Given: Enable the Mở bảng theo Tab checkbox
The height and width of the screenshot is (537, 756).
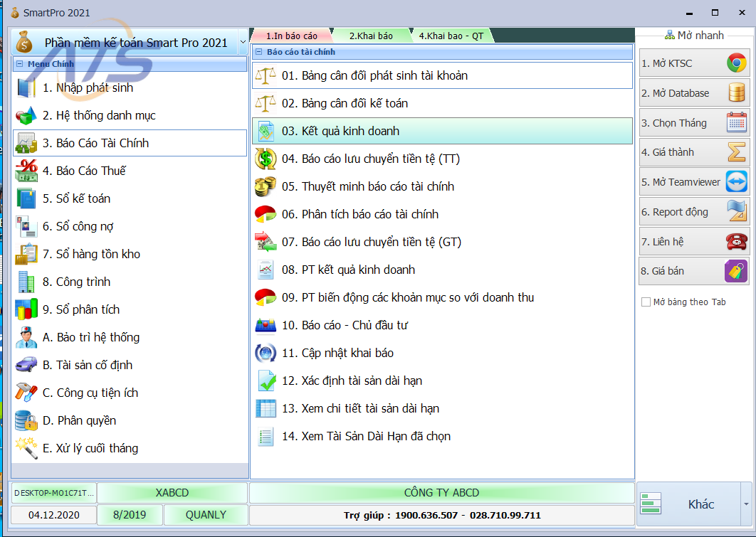Looking at the screenshot, I should [x=646, y=302].
